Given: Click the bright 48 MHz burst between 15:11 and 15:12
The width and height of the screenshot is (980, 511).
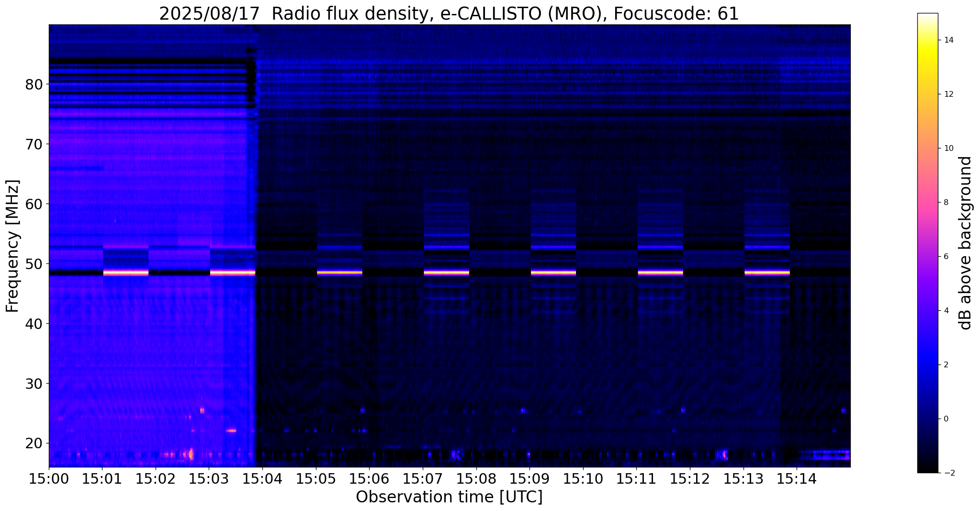Looking at the screenshot, I should coord(660,273).
